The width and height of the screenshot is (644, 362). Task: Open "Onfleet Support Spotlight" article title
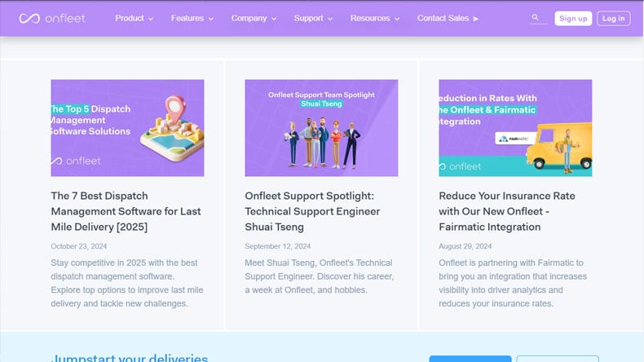point(312,211)
